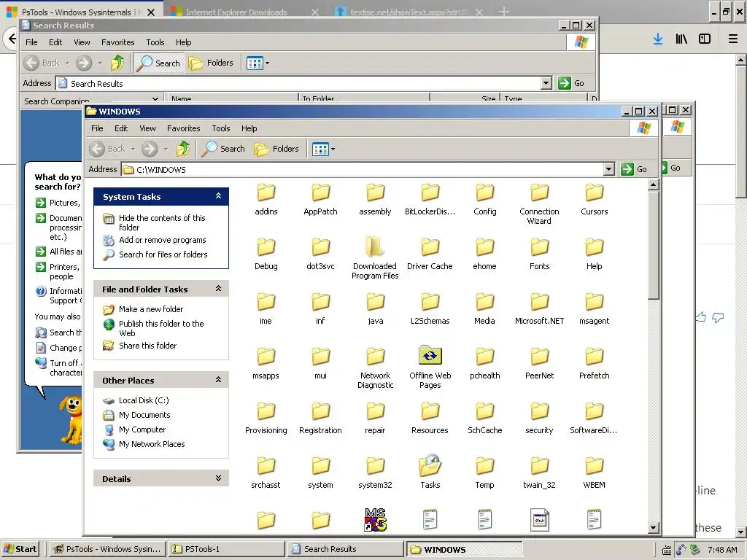Open Tools menu in WINDOWS window

(x=220, y=128)
